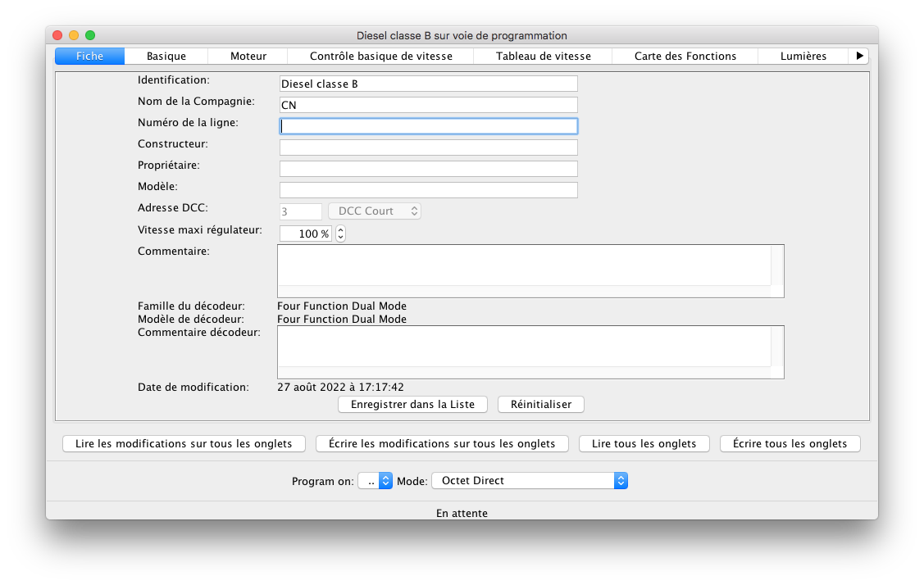
Task: Open the Octet Direct mode dropdown
Action: (529, 482)
